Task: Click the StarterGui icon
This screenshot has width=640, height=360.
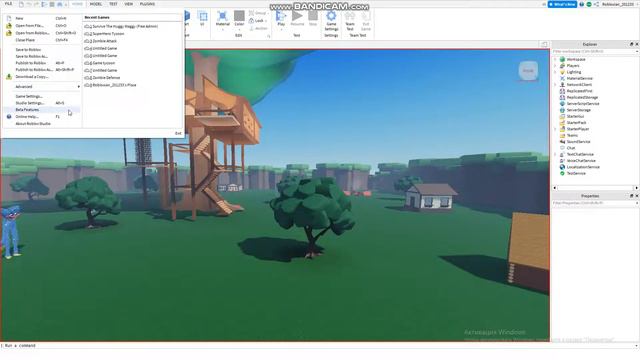Action: click(x=562, y=116)
